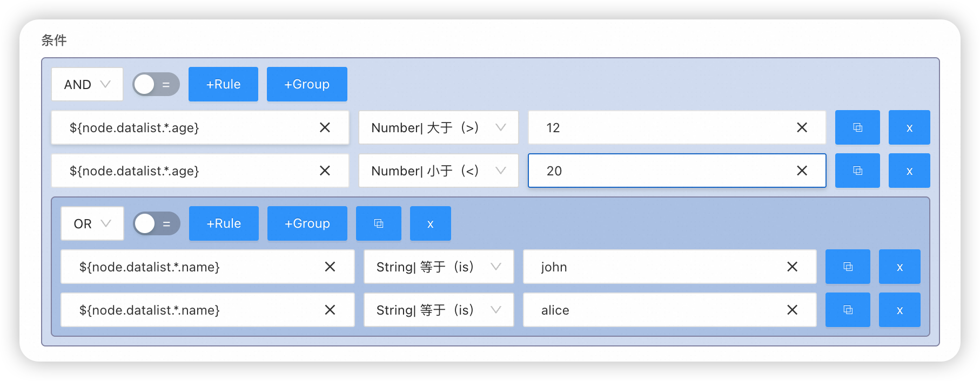The height and width of the screenshot is (381, 980).
Task: Add a nested group inside OR group
Action: point(307,223)
